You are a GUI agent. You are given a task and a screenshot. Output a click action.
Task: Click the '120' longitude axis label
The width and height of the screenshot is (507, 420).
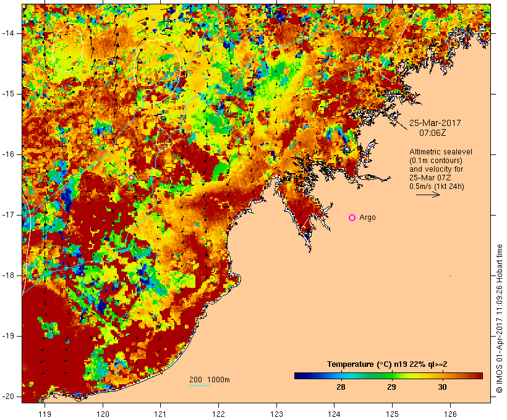[x=103, y=414]
